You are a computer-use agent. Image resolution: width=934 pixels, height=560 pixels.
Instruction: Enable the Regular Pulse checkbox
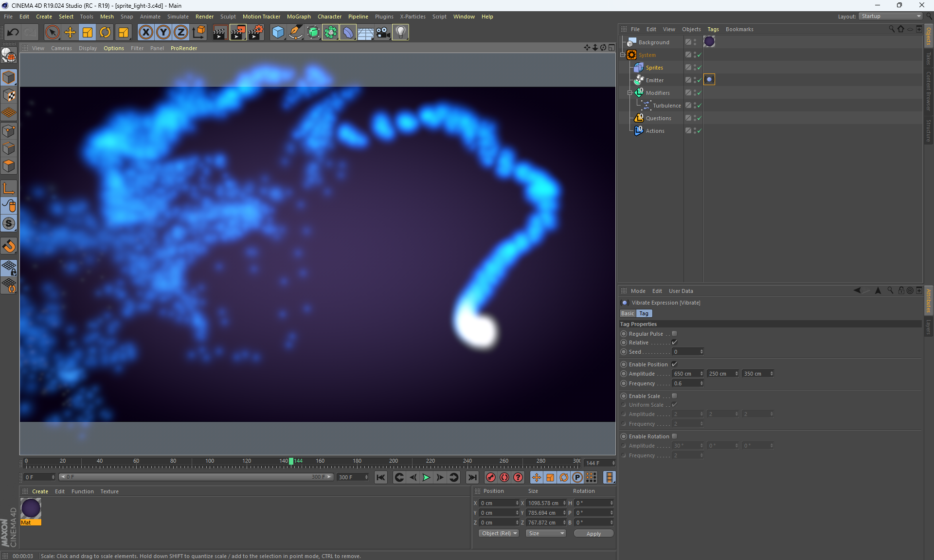pyautogui.click(x=674, y=334)
